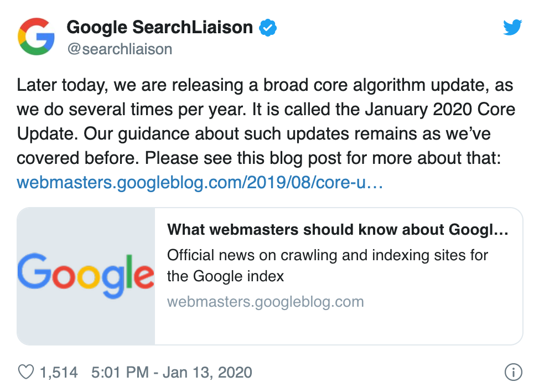The height and width of the screenshot is (392, 539).
Task: Open the tweet info icon
Action: (514, 372)
